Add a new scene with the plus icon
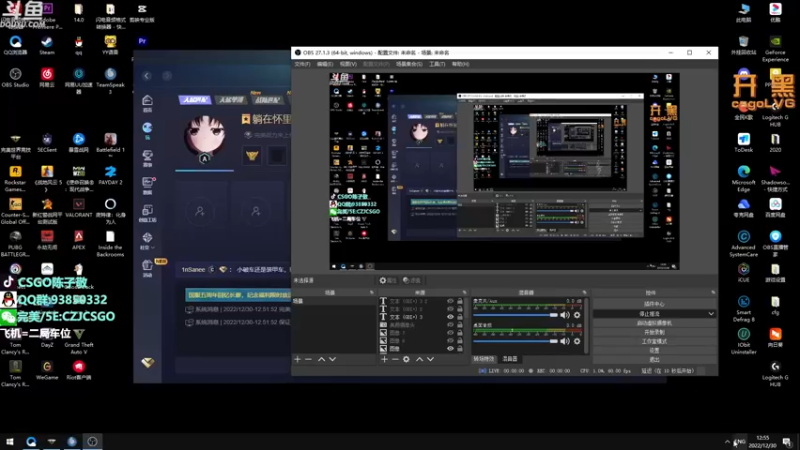Image resolution: width=800 pixels, height=450 pixels. pos(297,359)
